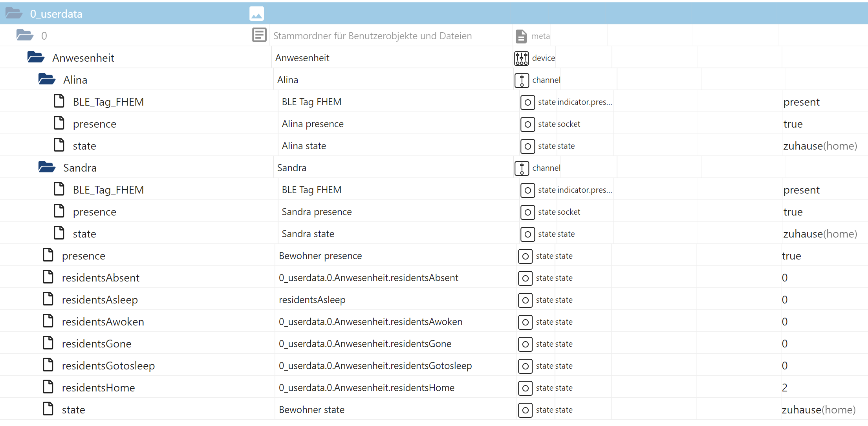Collapse the Sandra folder
The height and width of the screenshot is (426, 868).
(47, 167)
